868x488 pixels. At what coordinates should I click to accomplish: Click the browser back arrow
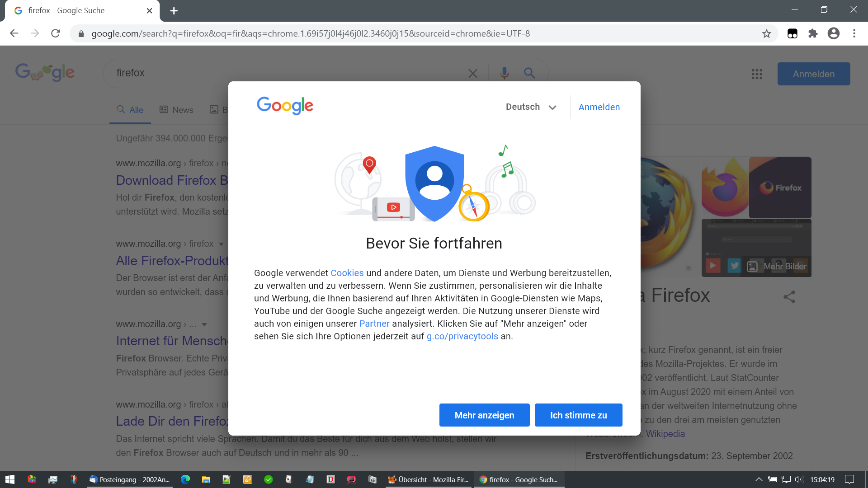pos(14,33)
